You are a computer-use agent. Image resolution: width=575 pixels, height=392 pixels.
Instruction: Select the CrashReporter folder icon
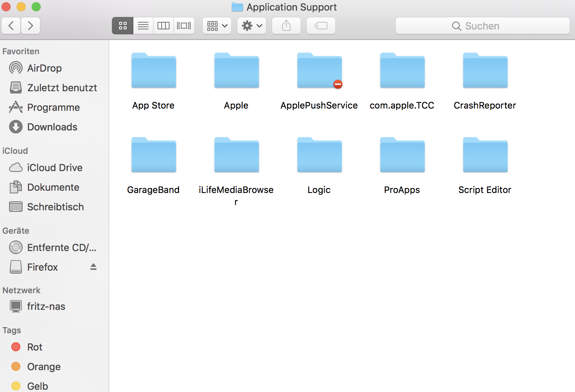(x=485, y=70)
